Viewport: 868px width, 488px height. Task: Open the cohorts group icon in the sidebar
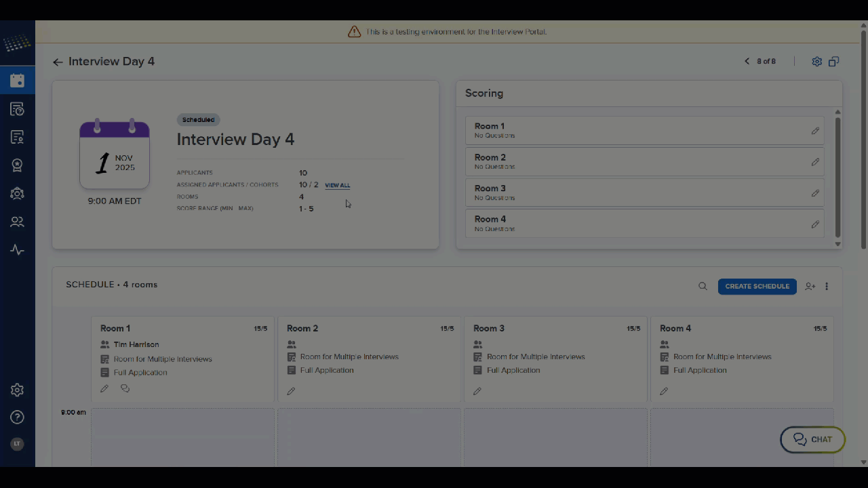point(17,193)
